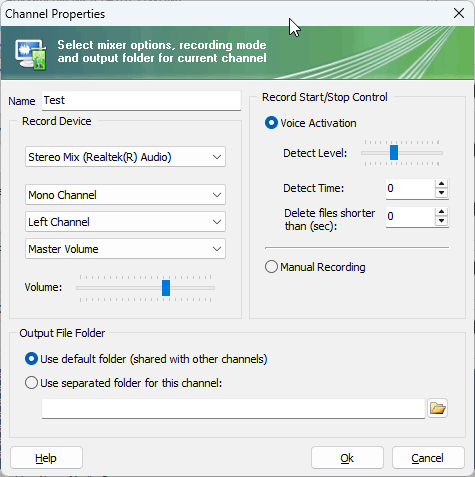Close the Channel Properties dialog

coord(459,13)
